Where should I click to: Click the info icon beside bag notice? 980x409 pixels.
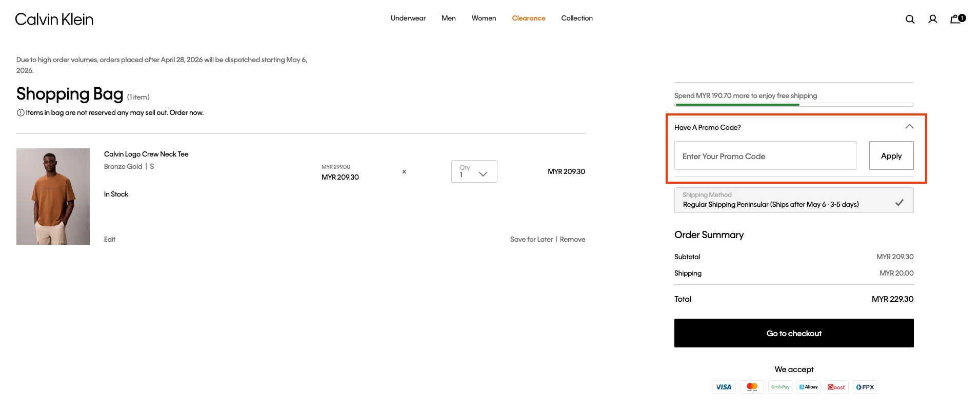(x=21, y=113)
